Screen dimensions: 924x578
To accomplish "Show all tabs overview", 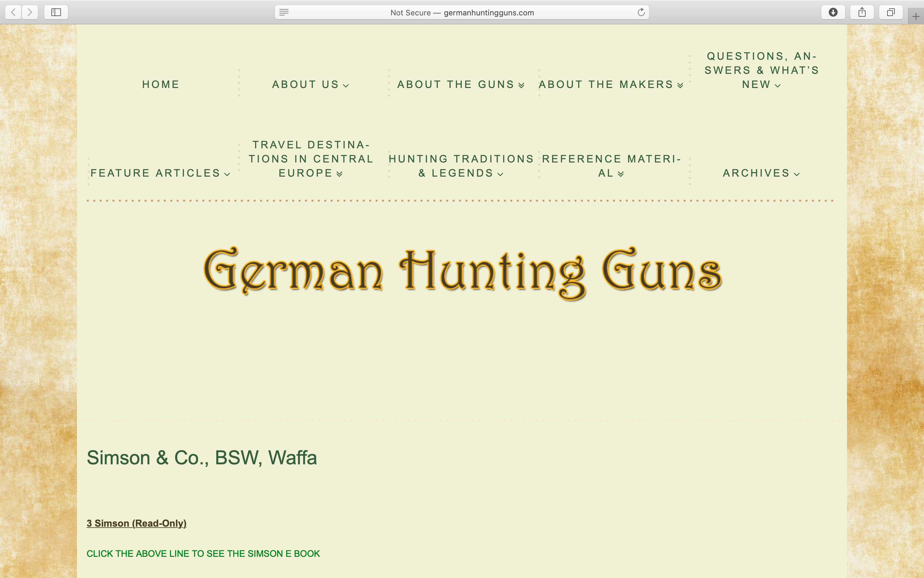I will click(891, 12).
